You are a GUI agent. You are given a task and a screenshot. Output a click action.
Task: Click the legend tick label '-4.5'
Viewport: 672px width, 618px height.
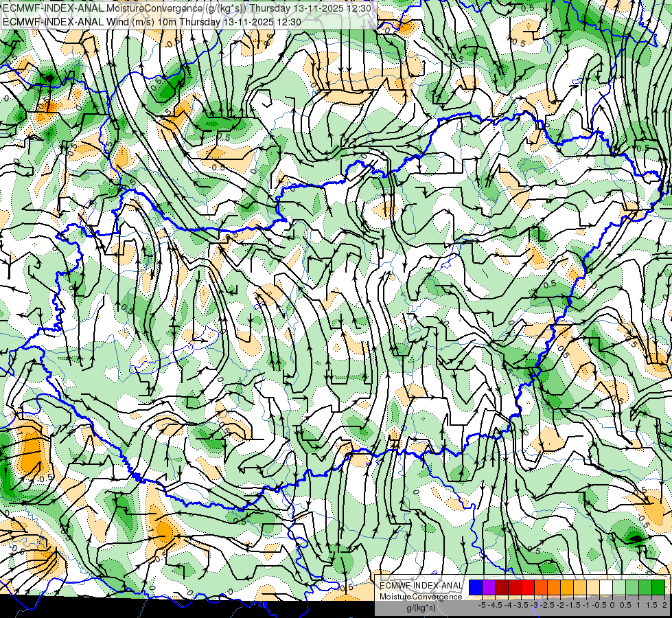tap(496, 605)
